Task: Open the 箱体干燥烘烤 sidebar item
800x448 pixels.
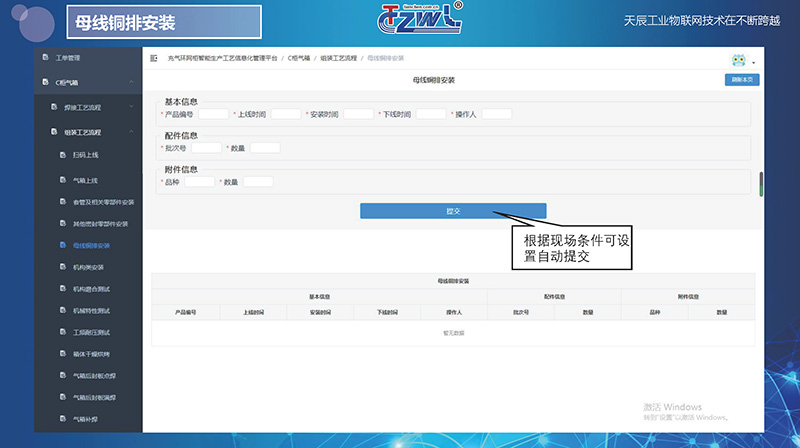Action: coord(91,354)
